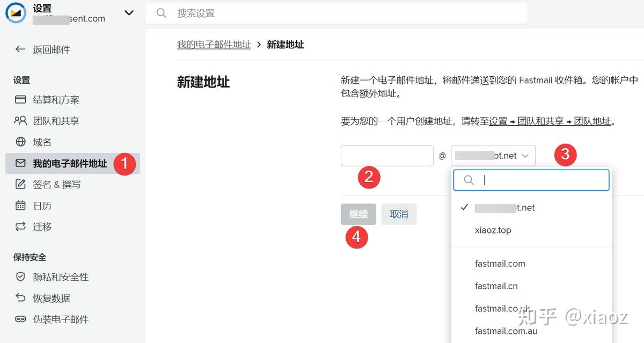This screenshot has height=343, width=644.
Task: Click the 继续 continue button
Action: 358,214
